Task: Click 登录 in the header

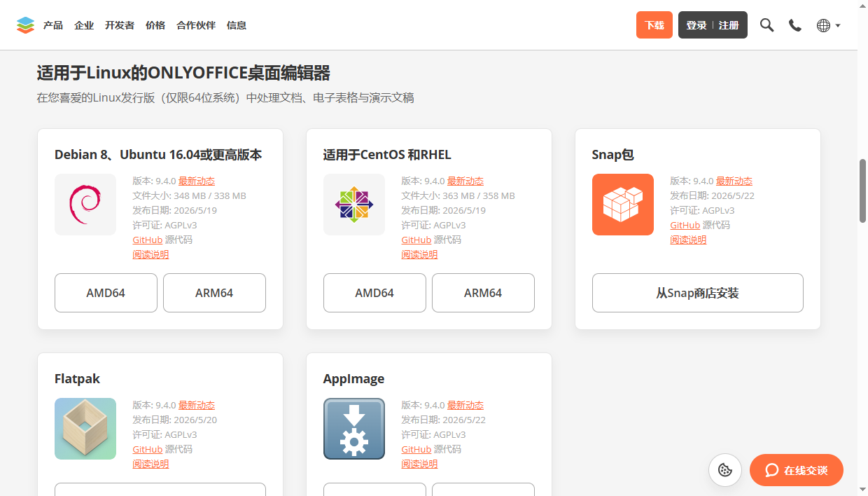Action: coord(696,25)
